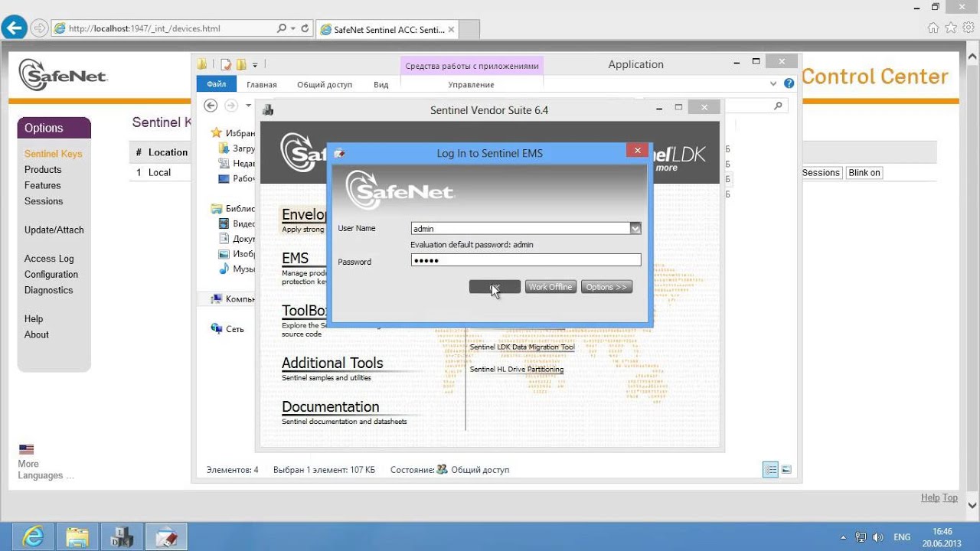Click the Blink on button
Viewport: 980px width, 551px height.
[x=864, y=173]
